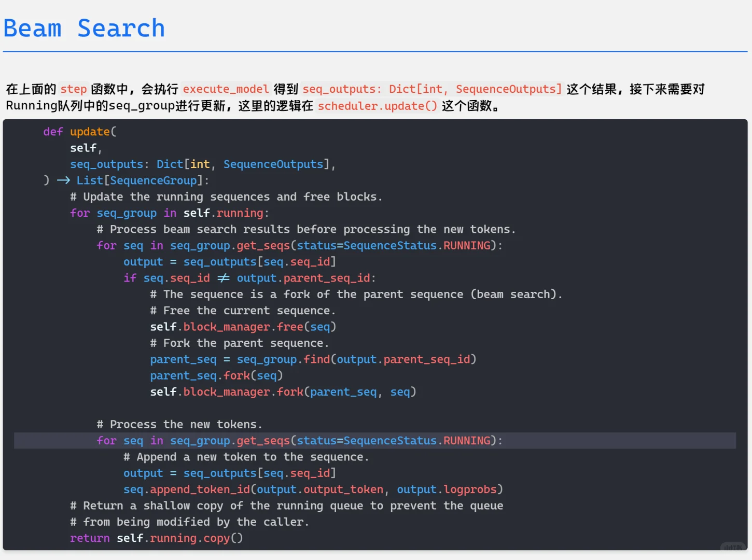752x560 pixels.
Task: Click the "Beam Search" heading
Action: click(84, 28)
